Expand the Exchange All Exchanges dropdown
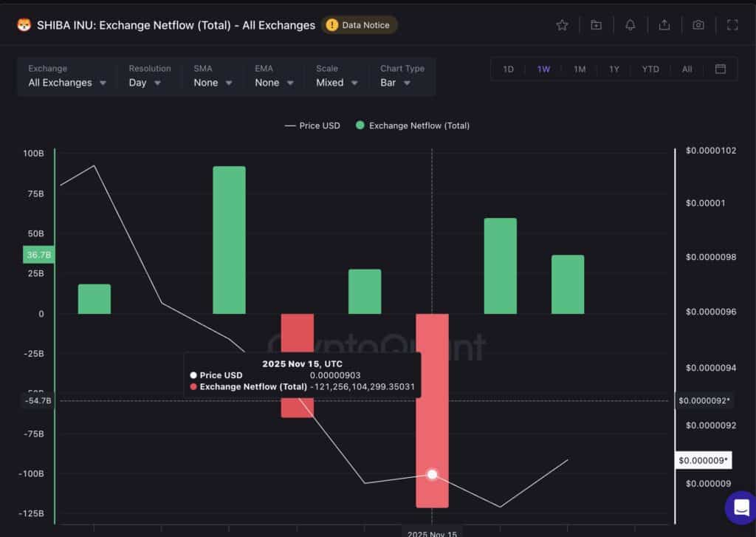756x537 pixels. [67, 76]
